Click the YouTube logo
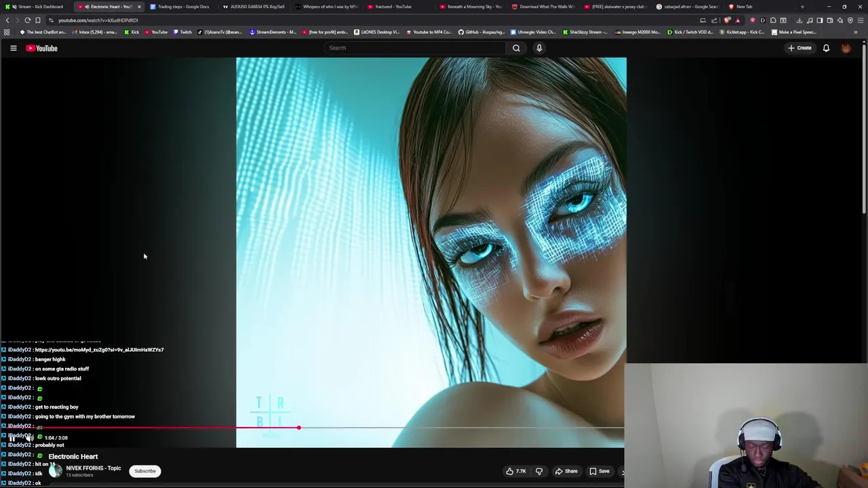The image size is (868, 488). tap(42, 48)
